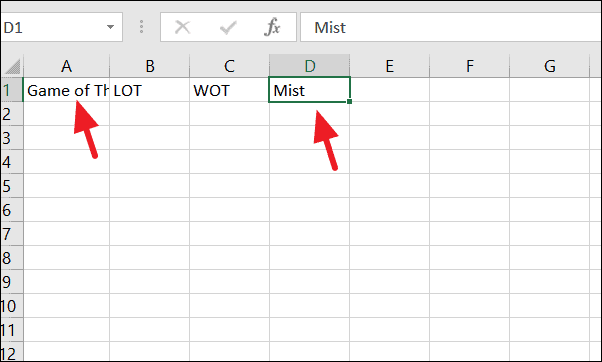Select empty cell B9
The image size is (602, 362).
point(150,282)
